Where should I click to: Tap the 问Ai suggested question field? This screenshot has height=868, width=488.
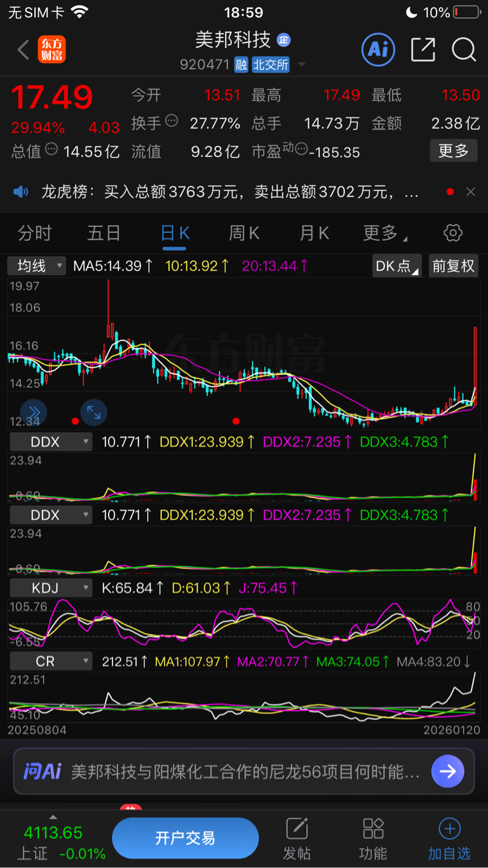[245, 771]
